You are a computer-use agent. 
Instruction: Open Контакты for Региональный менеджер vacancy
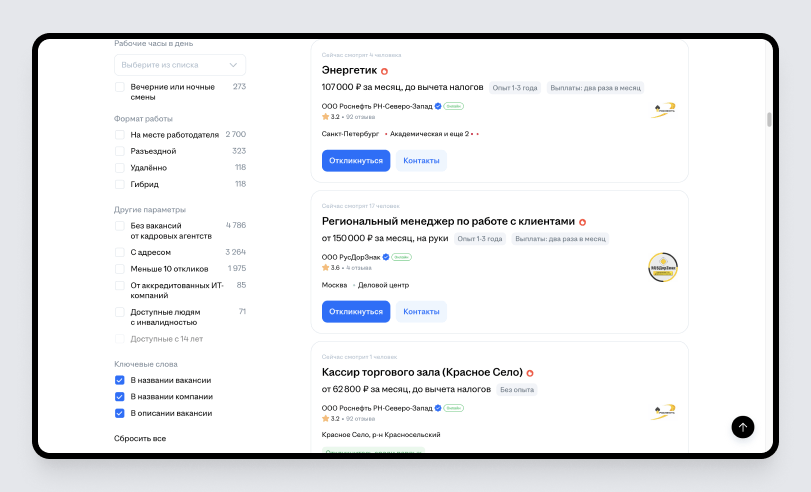point(421,311)
